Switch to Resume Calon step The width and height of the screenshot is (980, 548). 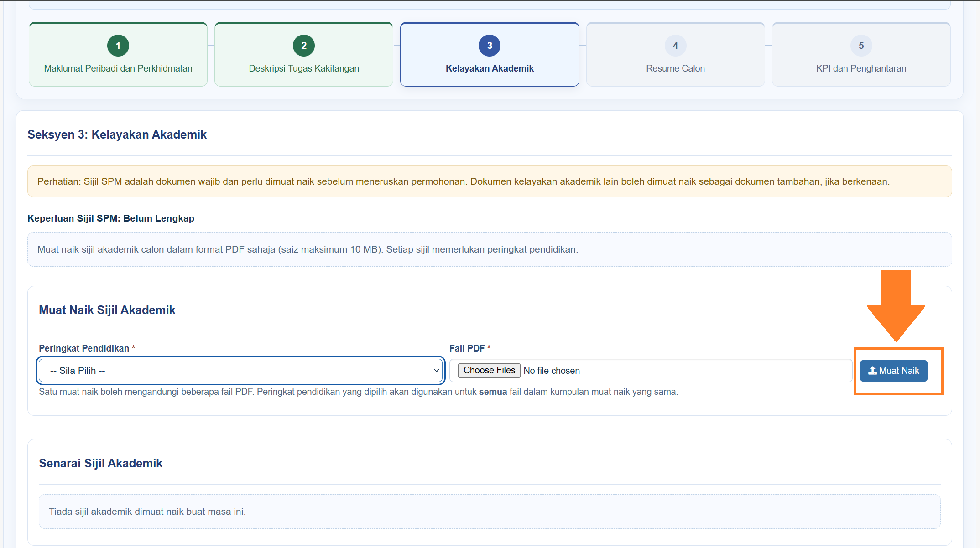pyautogui.click(x=675, y=55)
